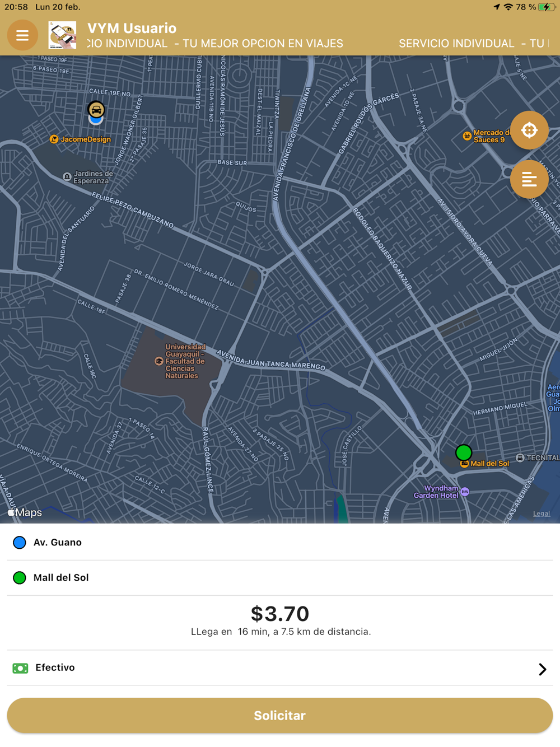
Task: Tap location arrow in status bar
Action: point(496,7)
